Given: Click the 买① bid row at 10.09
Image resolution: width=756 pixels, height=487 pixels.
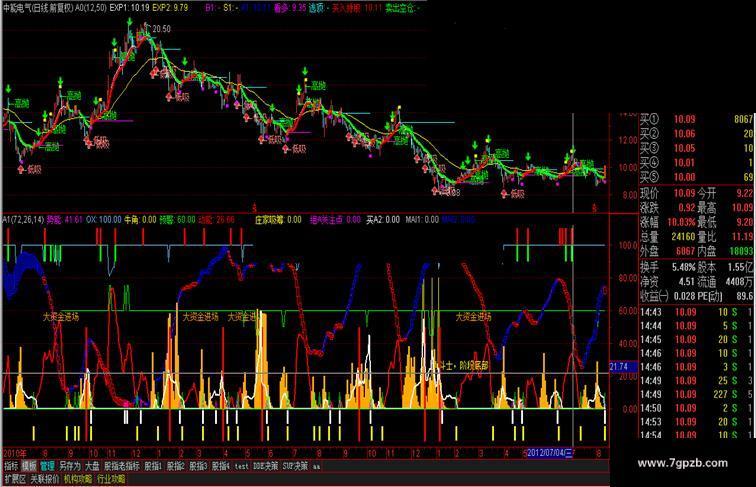Looking at the screenshot, I should (696, 119).
